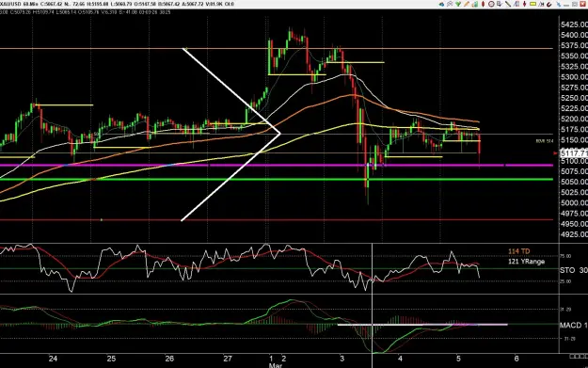Maximize the chart window

pyautogui.click(x=574, y=4)
